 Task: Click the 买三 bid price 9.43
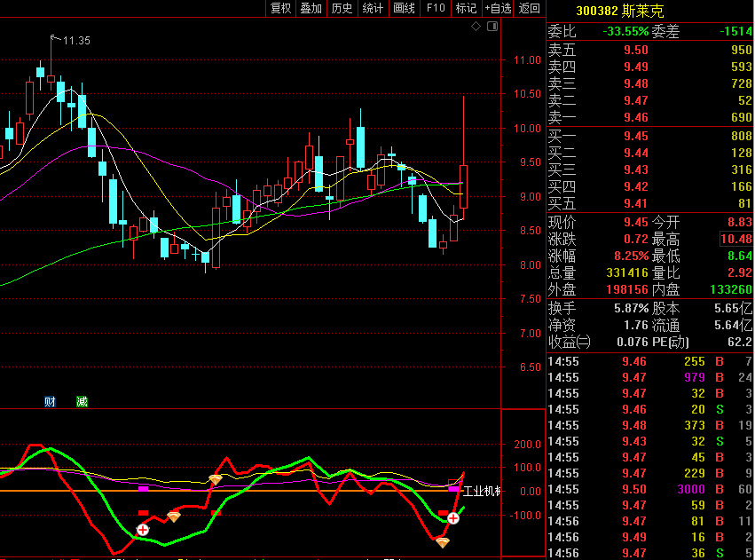pos(636,170)
